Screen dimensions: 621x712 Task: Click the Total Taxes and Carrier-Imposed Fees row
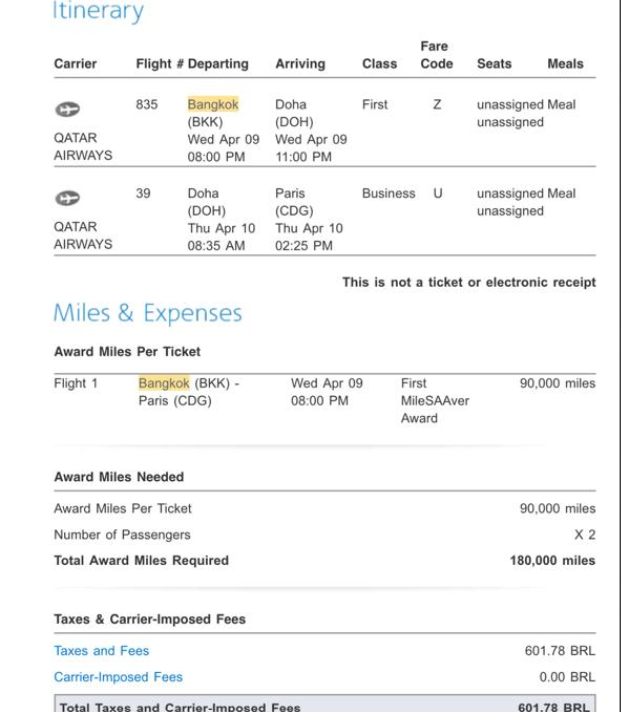324,705
